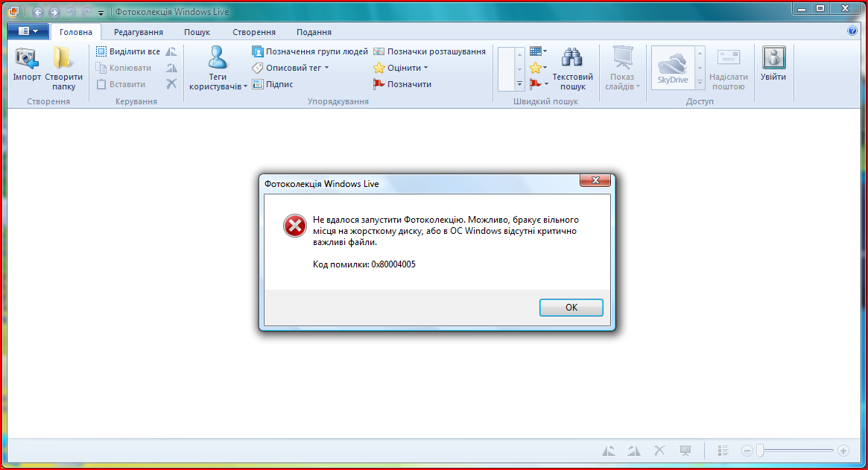Viewport: 868px width, 470px height.
Task: Close the Фотоколекція error dialog
Action: [595, 180]
